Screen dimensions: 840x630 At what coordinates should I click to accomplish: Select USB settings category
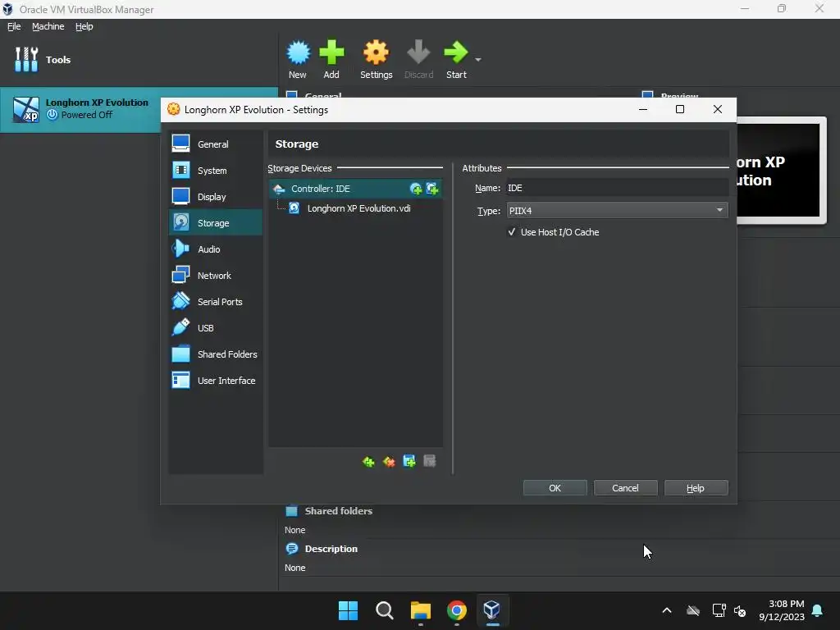click(x=216, y=328)
